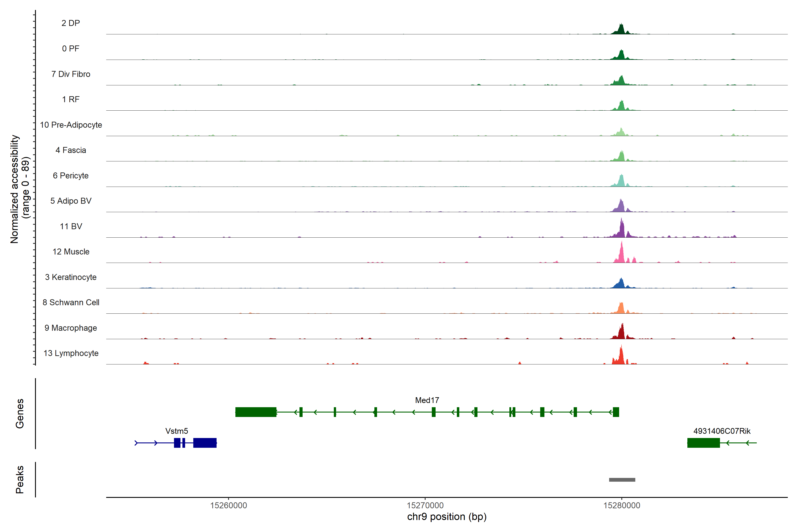798x532 pixels.
Task: Select the 10 Pre-Adipocyte track label
Action: pos(71,125)
